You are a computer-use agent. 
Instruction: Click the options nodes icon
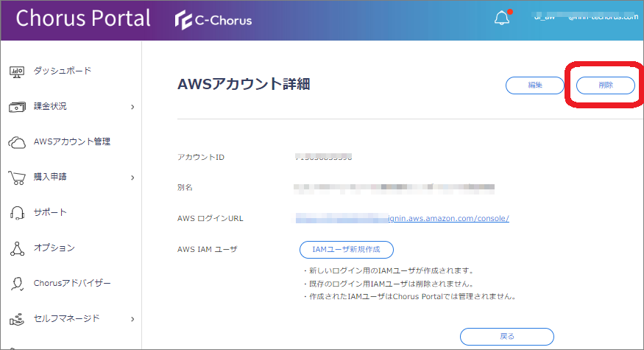point(18,248)
